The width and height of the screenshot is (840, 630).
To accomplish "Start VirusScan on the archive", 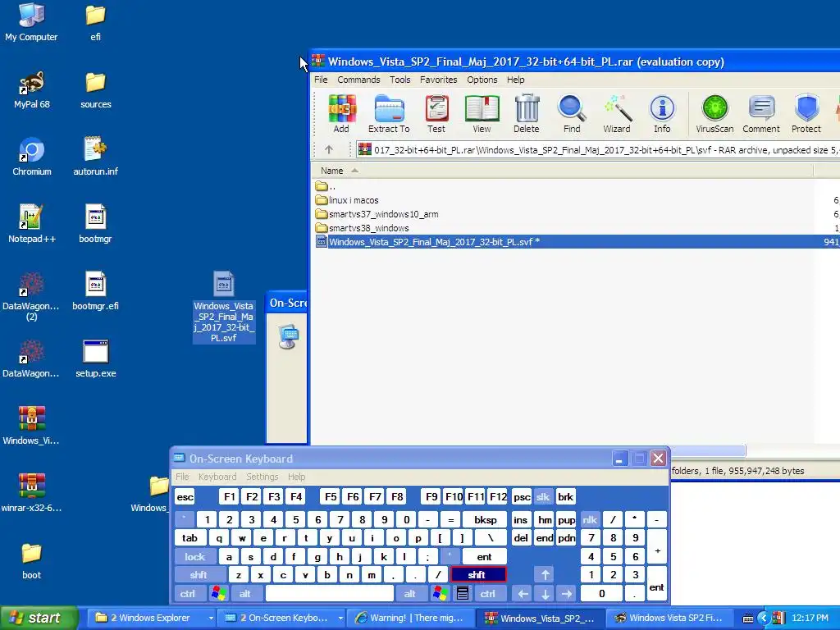I will pos(714,113).
